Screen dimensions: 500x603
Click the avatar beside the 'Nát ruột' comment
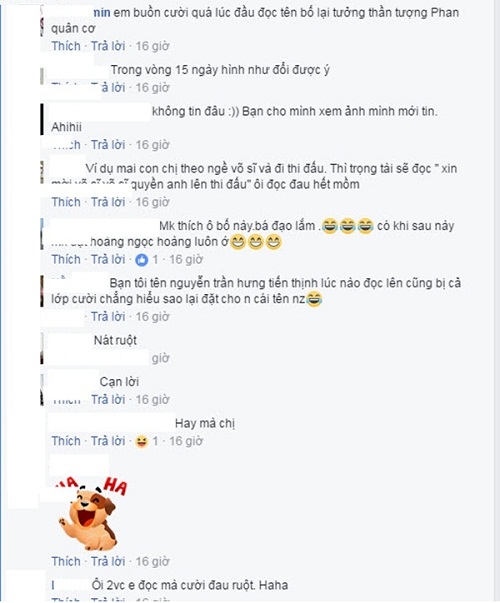point(42,349)
